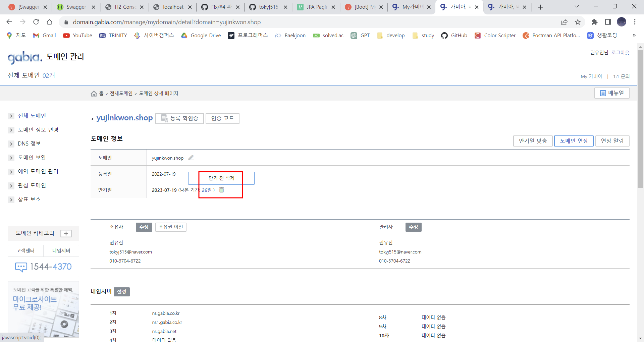Edit owner info with 수정 button

(144, 227)
